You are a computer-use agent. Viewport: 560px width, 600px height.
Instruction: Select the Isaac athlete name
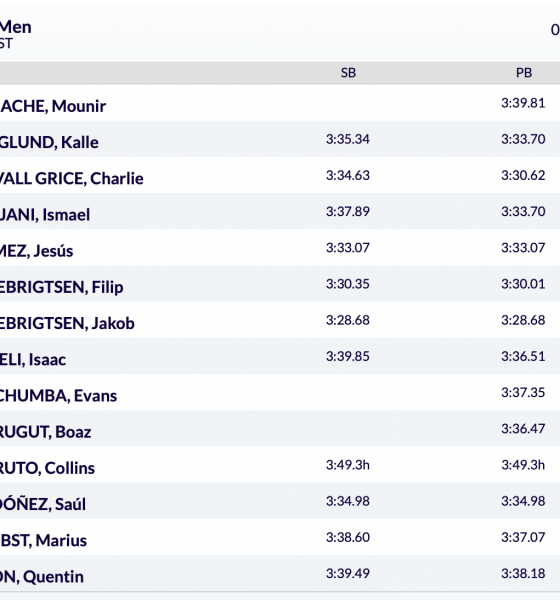[33, 360]
